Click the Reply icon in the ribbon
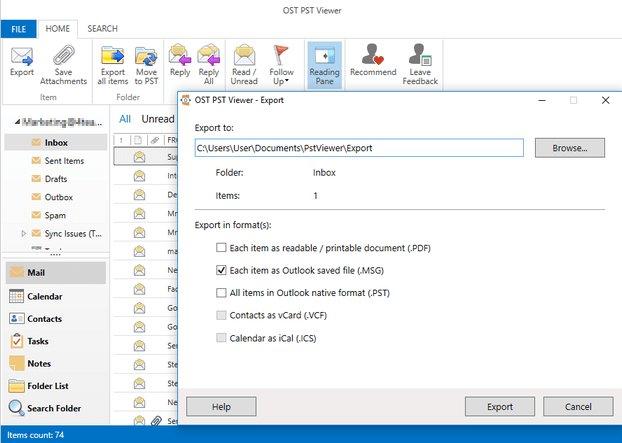The width and height of the screenshot is (622, 443). (x=180, y=55)
